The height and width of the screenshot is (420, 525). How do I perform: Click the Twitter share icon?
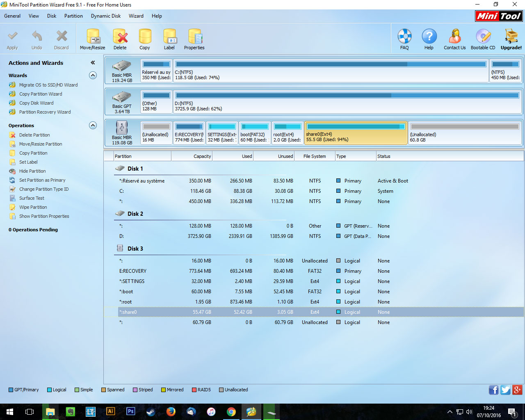[506, 390]
